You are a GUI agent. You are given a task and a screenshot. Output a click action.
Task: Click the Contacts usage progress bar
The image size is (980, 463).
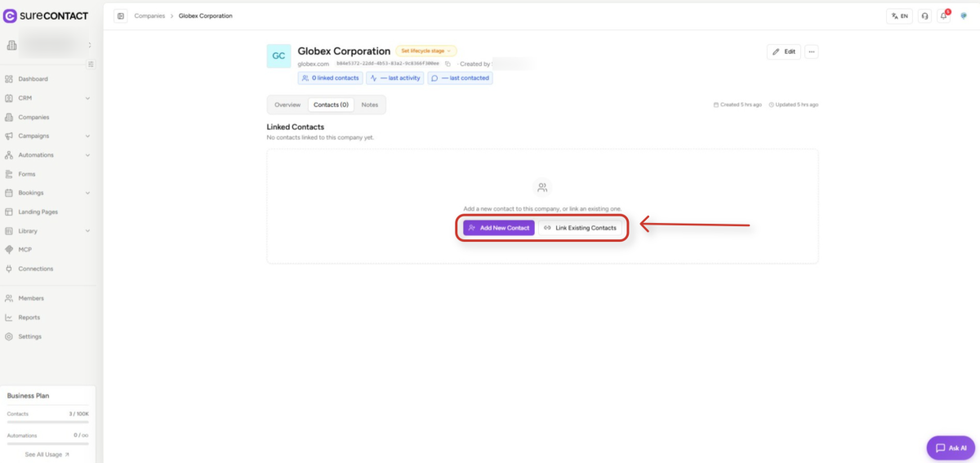[47, 422]
